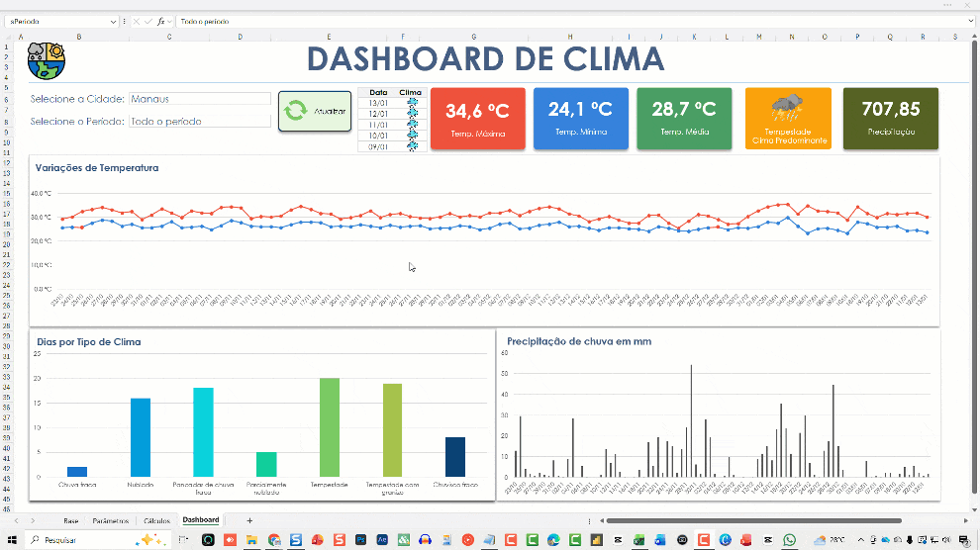
Task: Switch to the Parâmetros sheet tab
Action: coord(110,520)
